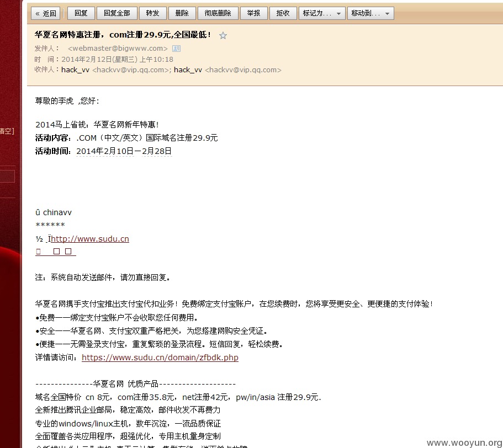Delete the email with 删除
This screenshot has height=448, width=503.
coord(182,13)
